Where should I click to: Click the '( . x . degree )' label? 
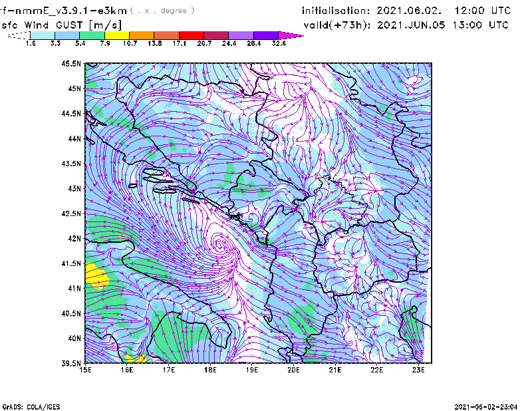pos(162,11)
